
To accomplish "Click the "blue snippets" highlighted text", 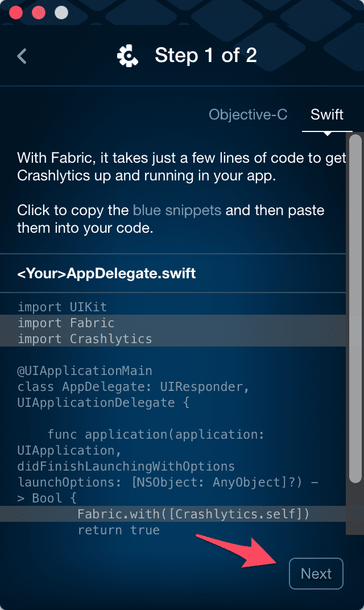I will click(177, 210).
